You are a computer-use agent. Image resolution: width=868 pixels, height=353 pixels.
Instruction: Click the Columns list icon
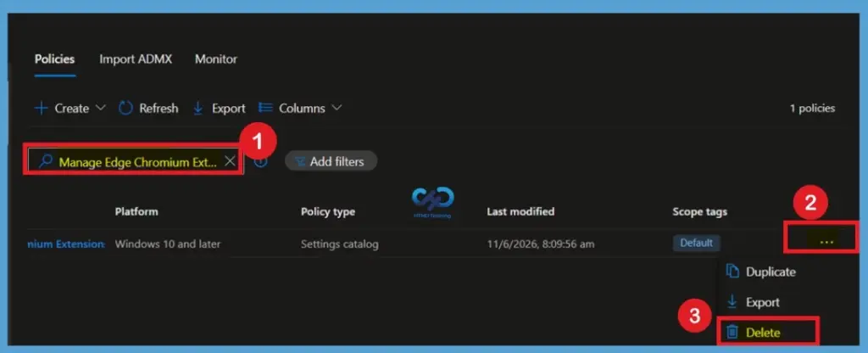pyautogui.click(x=265, y=108)
